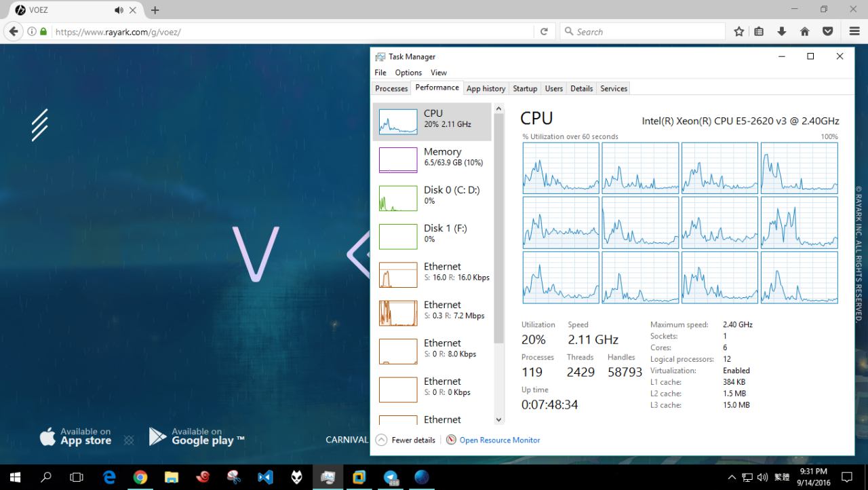Click the 0:07:48:34 up time value

[550, 404]
